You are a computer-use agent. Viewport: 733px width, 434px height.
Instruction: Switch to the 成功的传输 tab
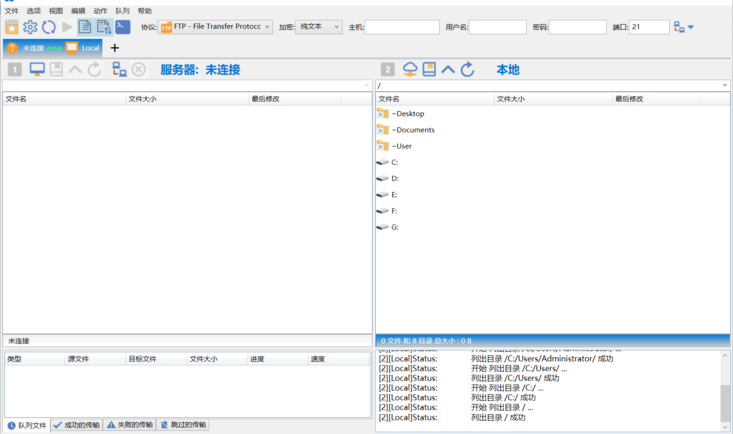coord(77,425)
